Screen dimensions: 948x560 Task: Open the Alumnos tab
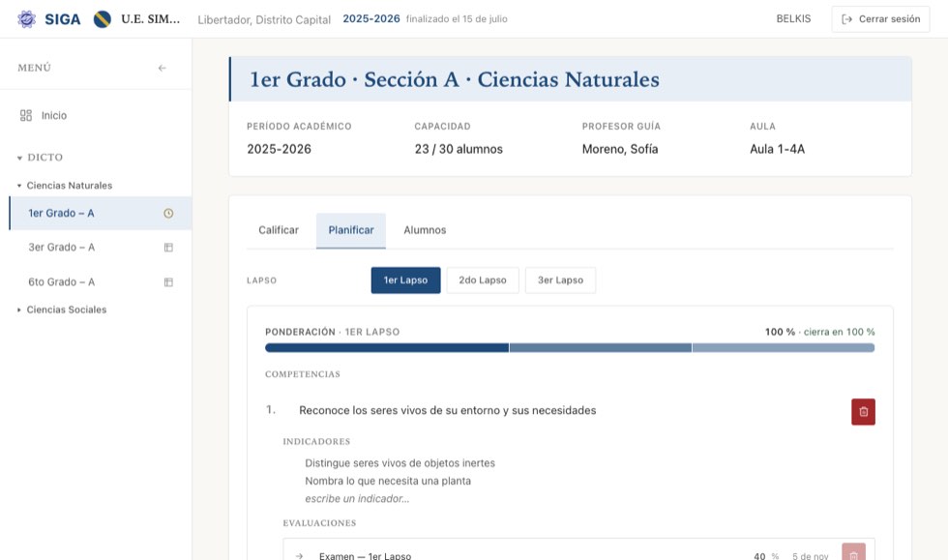tap(425, 230)
